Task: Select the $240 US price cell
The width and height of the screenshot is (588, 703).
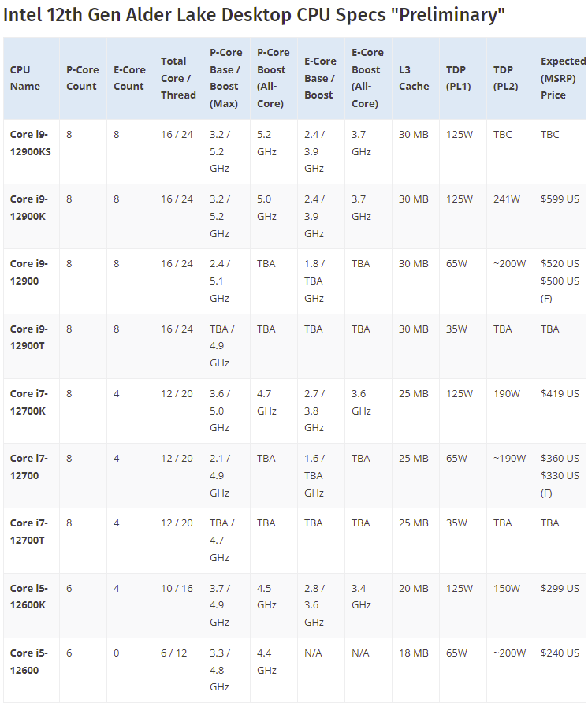Action: 560,653
